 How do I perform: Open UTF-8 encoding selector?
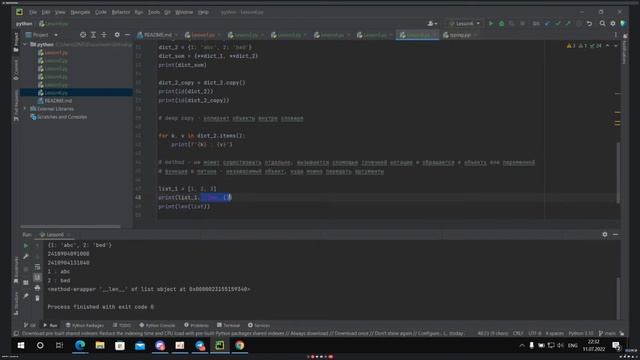tap(535, 333)
